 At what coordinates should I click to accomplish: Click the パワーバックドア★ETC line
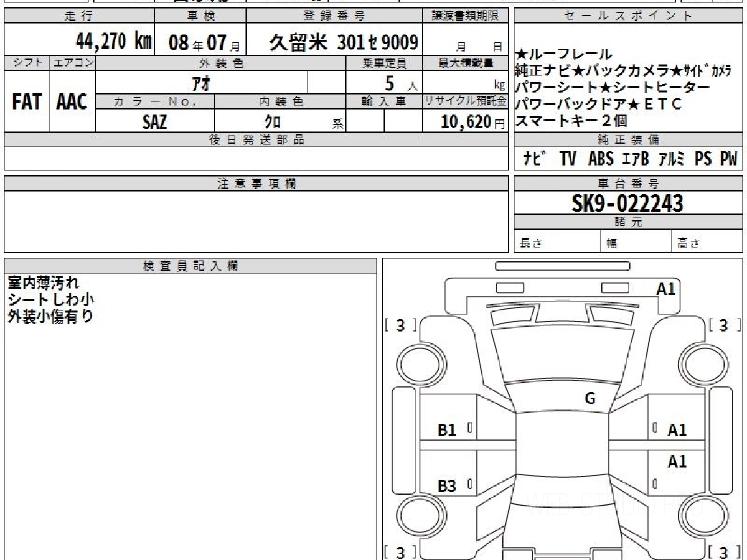tap(598, 104)
